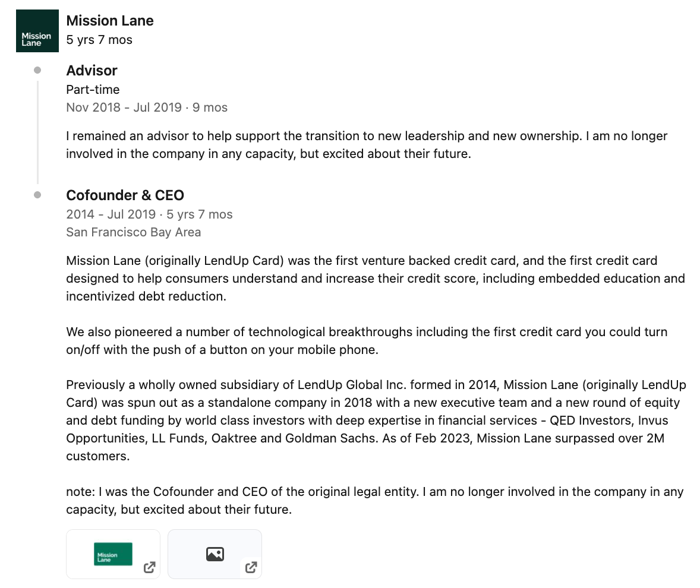This screenshot has width=700, height=588.
Task: Click the note about the original legal entity
Action: tap(374, 501)
